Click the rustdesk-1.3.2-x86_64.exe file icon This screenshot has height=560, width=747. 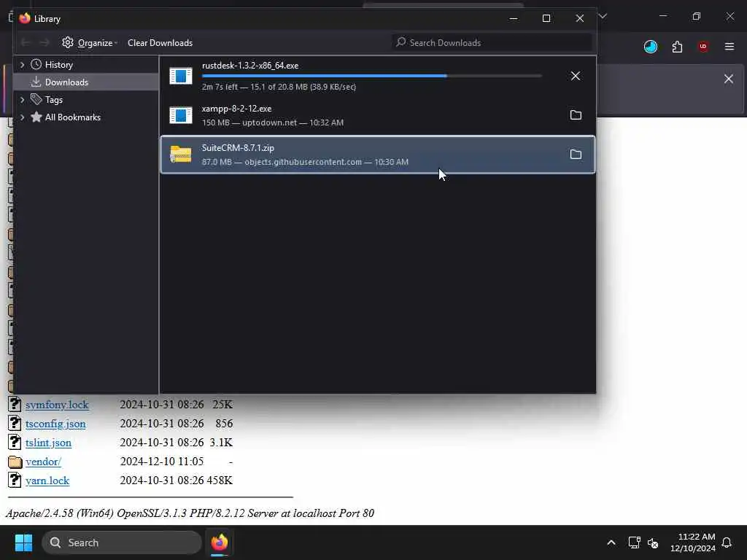tap(181, 76)
